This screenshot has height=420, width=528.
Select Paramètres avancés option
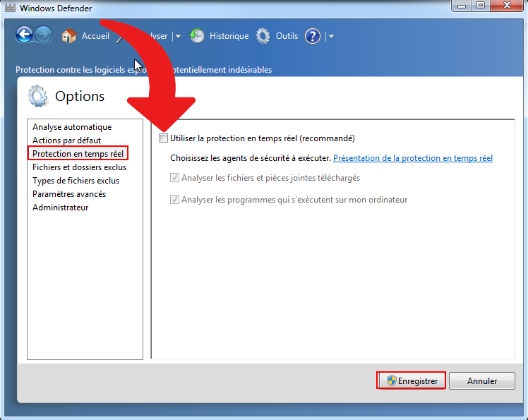tap(69, 194)
